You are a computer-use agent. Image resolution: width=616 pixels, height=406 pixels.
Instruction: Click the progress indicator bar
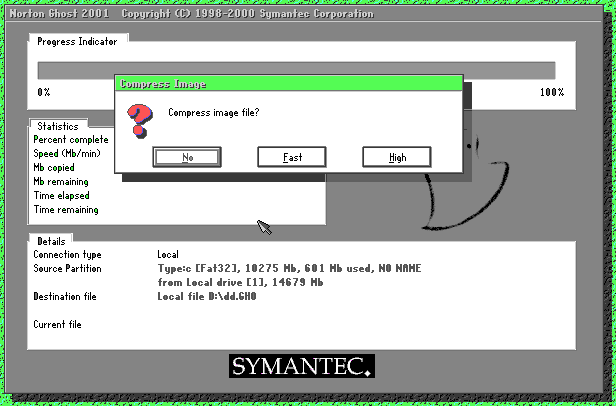pos(296,70)
